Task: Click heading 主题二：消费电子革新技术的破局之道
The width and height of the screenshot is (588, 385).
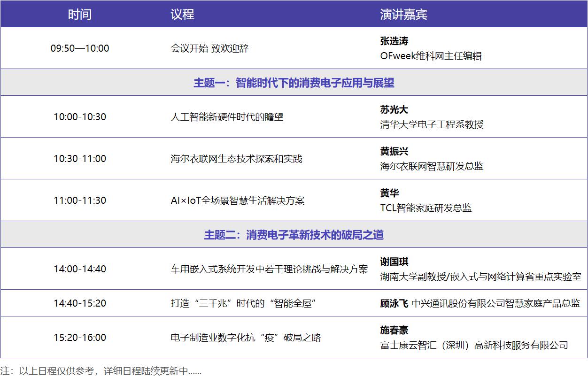Action: coord(294,235)
